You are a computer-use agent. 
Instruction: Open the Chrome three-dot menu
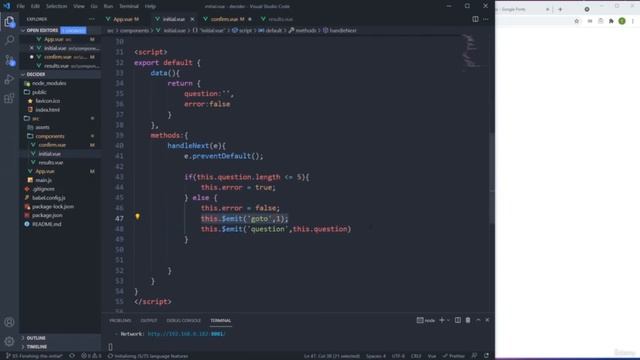point(633,21)
